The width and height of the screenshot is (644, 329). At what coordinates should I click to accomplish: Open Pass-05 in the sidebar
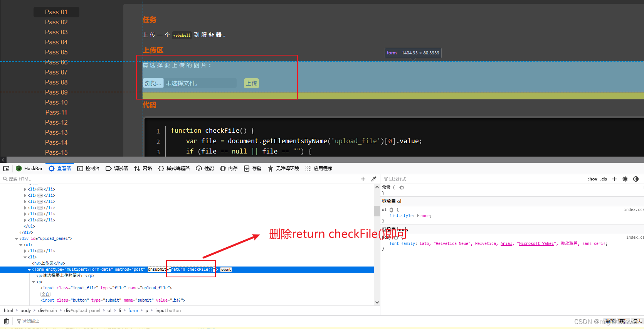[56, 52]
